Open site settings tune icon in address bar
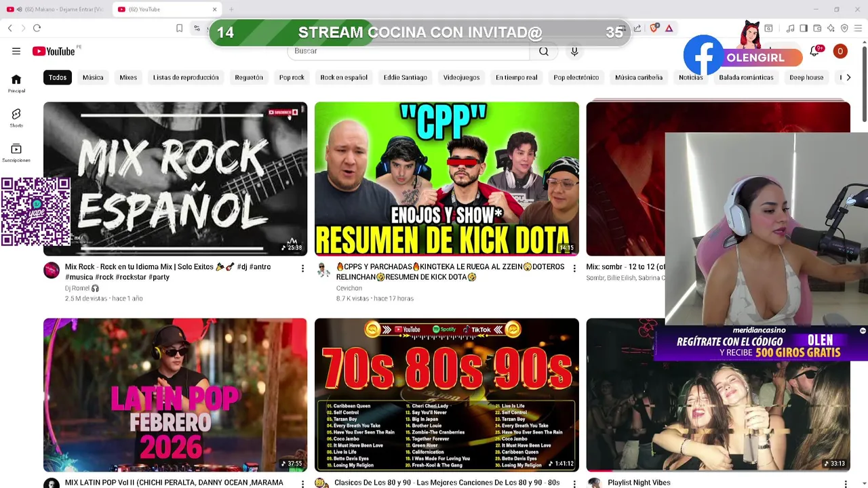Viewport: 868px width, 488px height. tap(197, 28)
